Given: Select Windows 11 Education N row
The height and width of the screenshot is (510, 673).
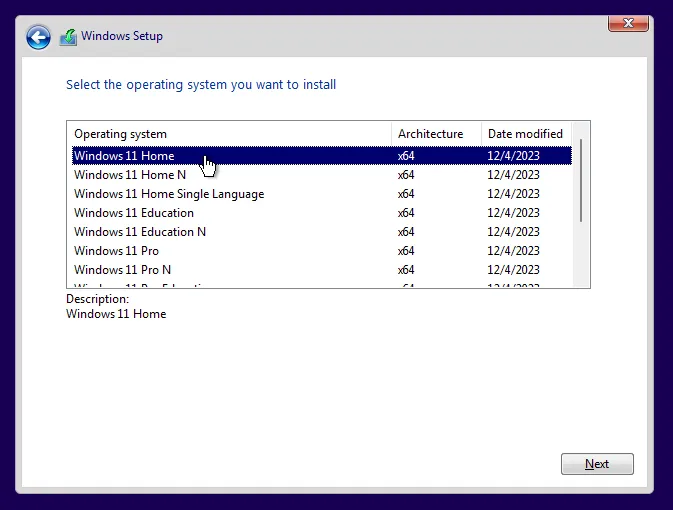Looking at the screenshot, I should (x=140, y=232).
